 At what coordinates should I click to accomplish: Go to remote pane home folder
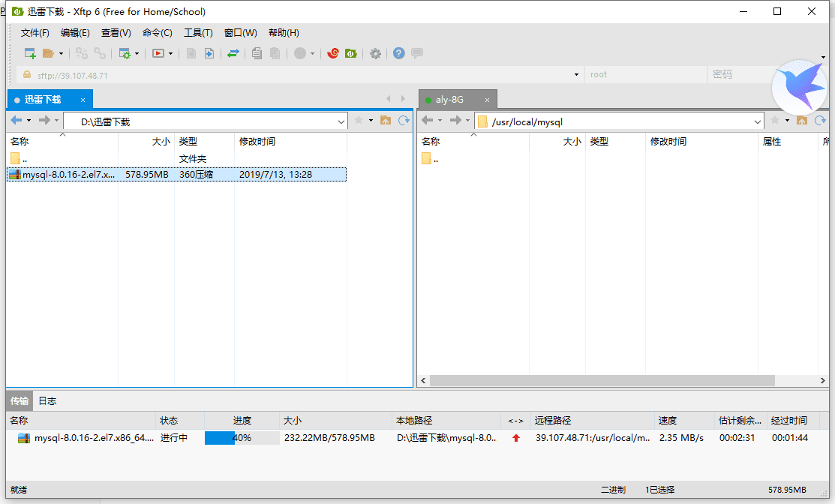[801, 121]
